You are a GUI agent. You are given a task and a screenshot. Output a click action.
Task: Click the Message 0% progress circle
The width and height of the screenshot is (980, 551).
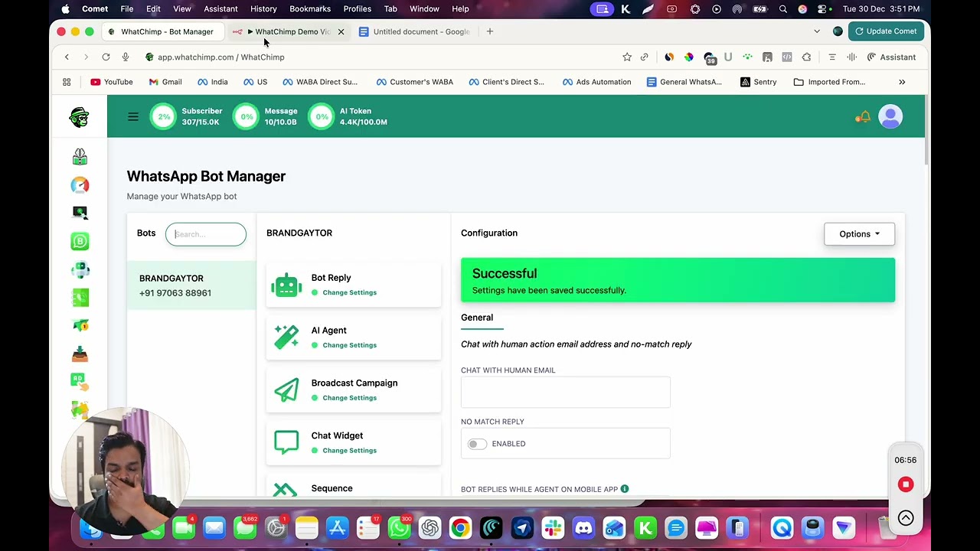pos(247,117)
